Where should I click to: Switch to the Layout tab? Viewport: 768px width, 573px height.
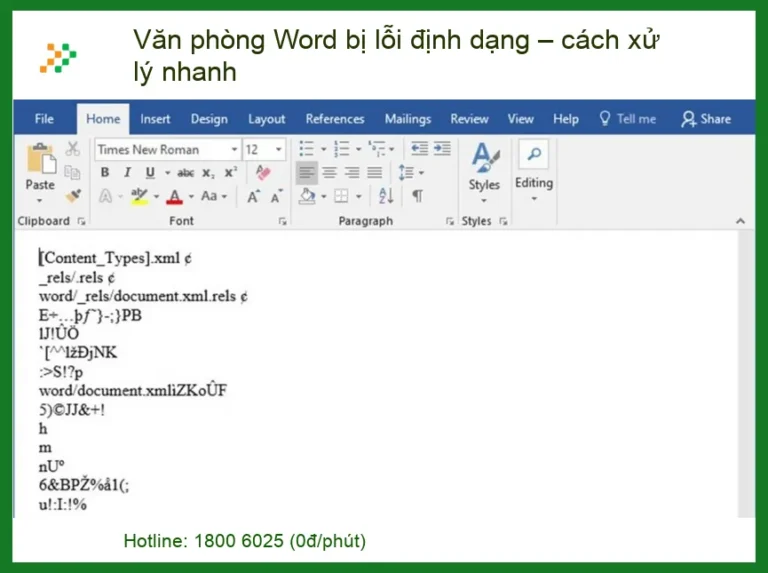pyautogui.click(x=266, y=119)
